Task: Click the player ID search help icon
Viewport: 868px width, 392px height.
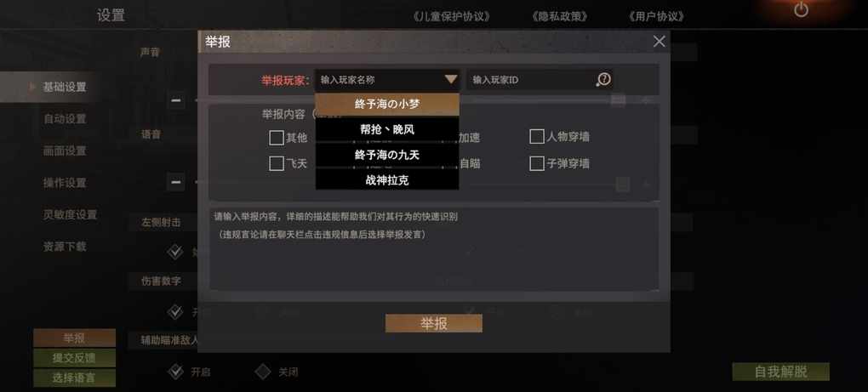Action: 602,80
